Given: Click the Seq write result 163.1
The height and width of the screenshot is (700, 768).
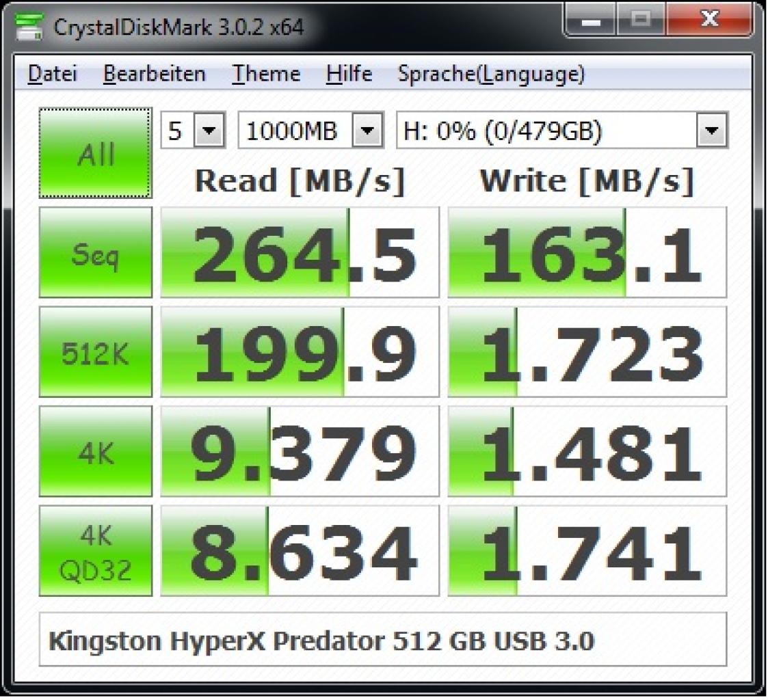Looking at the screenshot, I should point(587,252).
